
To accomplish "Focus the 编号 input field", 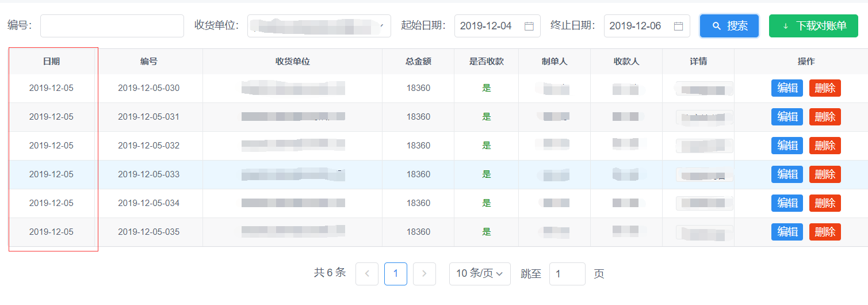I will click(112, 26).
